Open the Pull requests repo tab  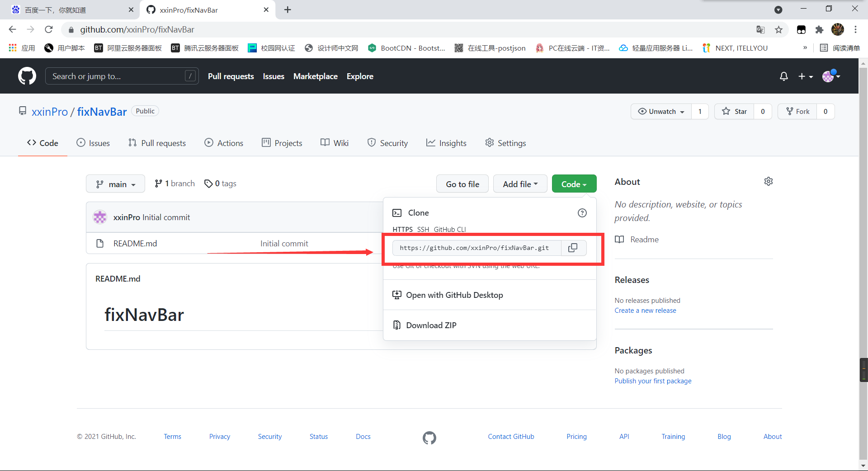[x=157, y=143]
